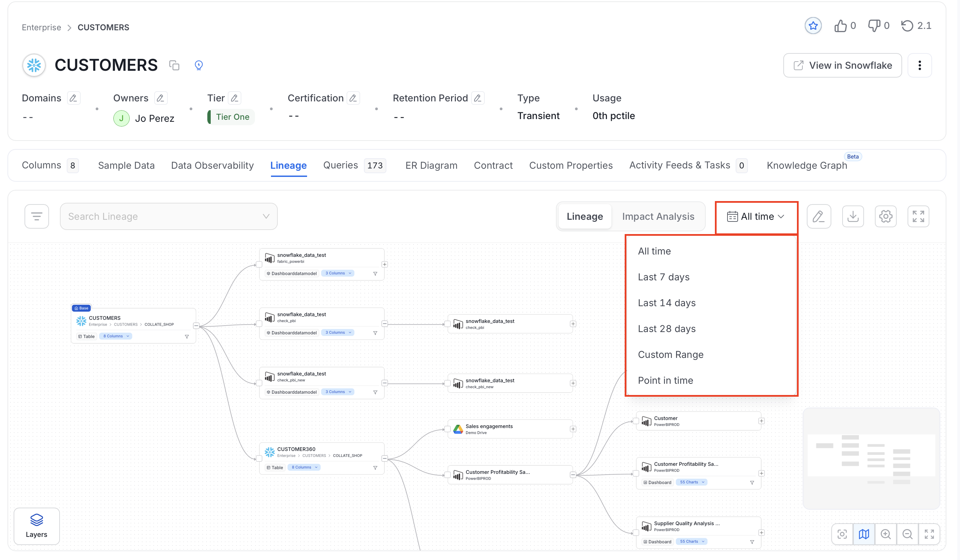Collapse the CUSTOMER360 node downstream

(x=384, y=459)
